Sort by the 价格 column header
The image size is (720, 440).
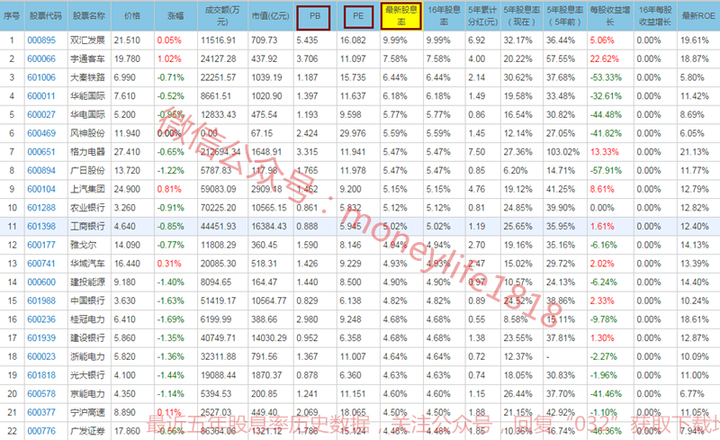point(132,16)
